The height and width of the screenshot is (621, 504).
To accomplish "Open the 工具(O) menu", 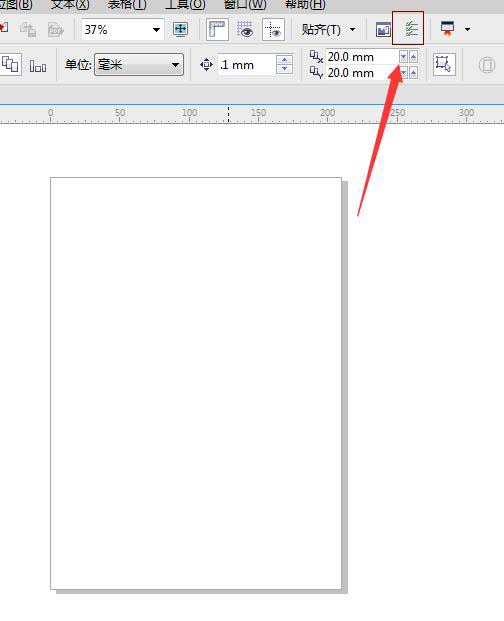I will (185, 4).
